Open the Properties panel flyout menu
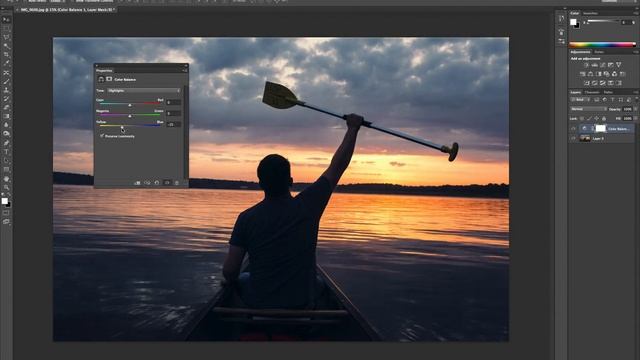Screen dimensions: 640x360 point(184,71)
